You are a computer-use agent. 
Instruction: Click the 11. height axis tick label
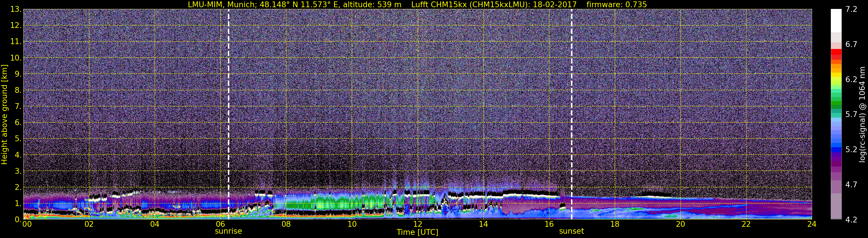16,42
